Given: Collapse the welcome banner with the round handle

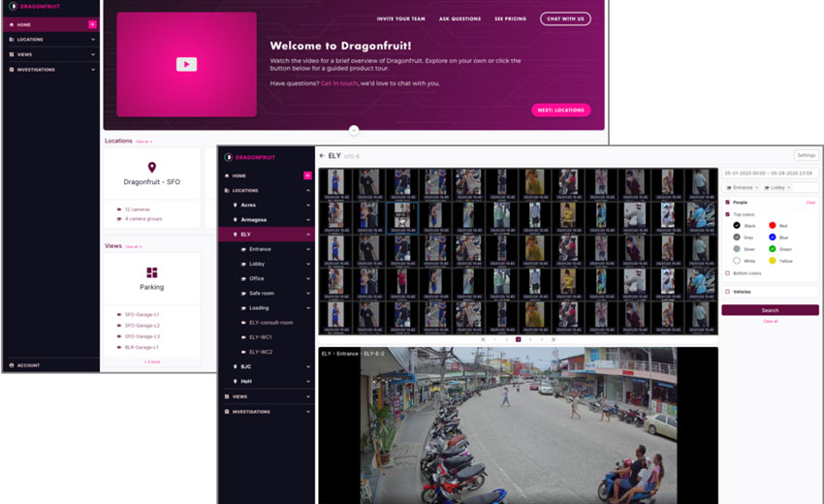Looking at the screenshot, I should 354,130.
